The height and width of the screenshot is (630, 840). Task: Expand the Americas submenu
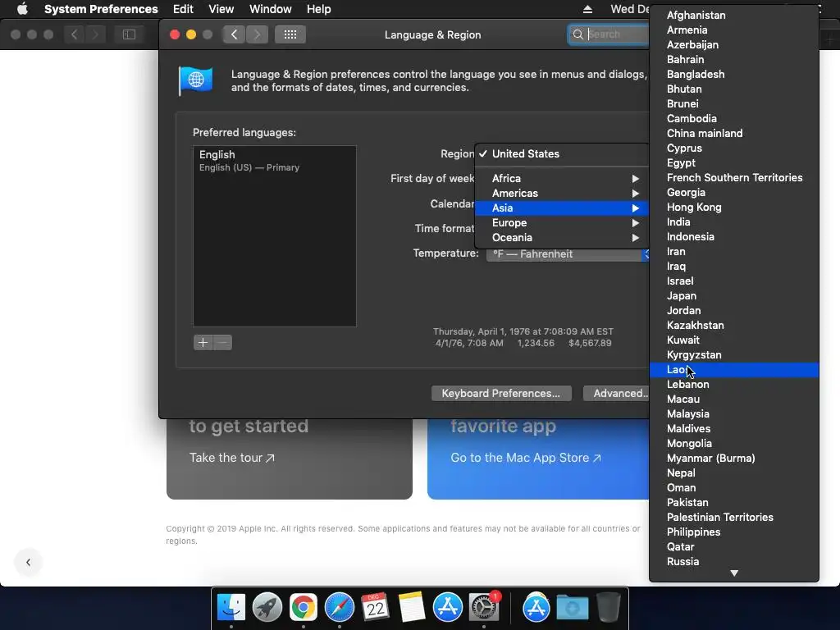[x=562, y=194]
